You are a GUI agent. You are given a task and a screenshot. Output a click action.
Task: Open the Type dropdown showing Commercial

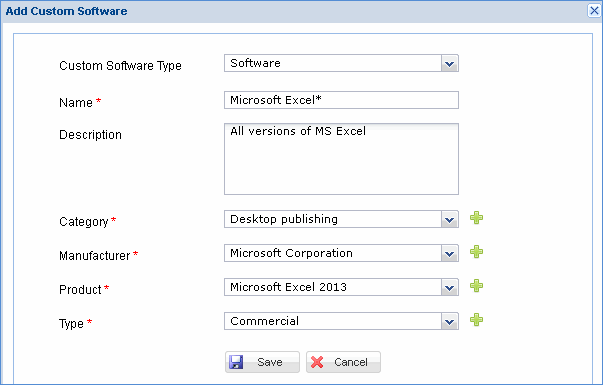click(449, 322)
